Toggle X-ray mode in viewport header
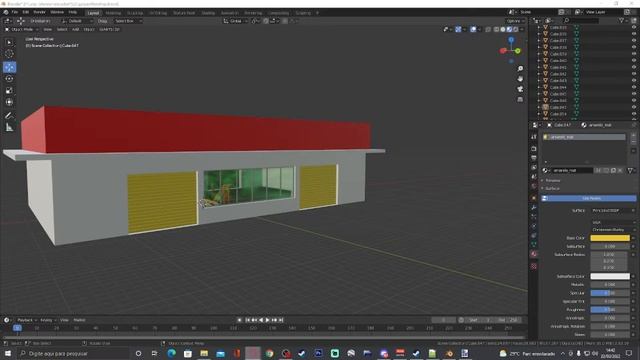The height and width of the screenshot is (360, 640). (488, 29)
